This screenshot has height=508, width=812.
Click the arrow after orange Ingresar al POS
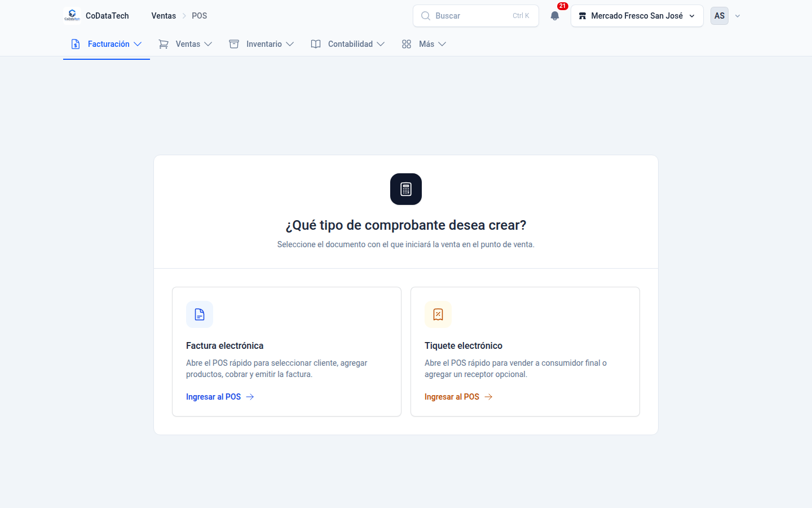[x=488, y=397]
